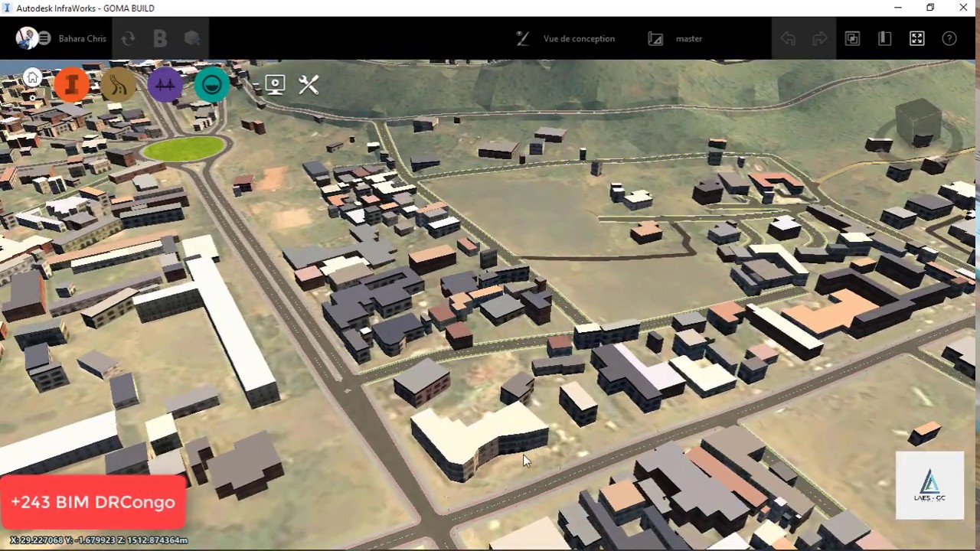This screenshot has width=980, height=551.
Task: Click the green roundabout in the model
Action: click(x=184, y=148)
